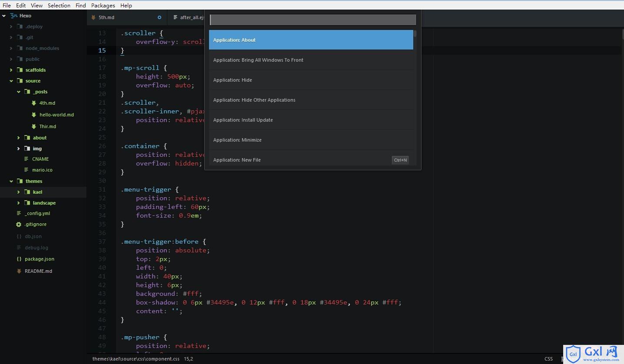Click the file icon beside debug.log

(19, 248)
